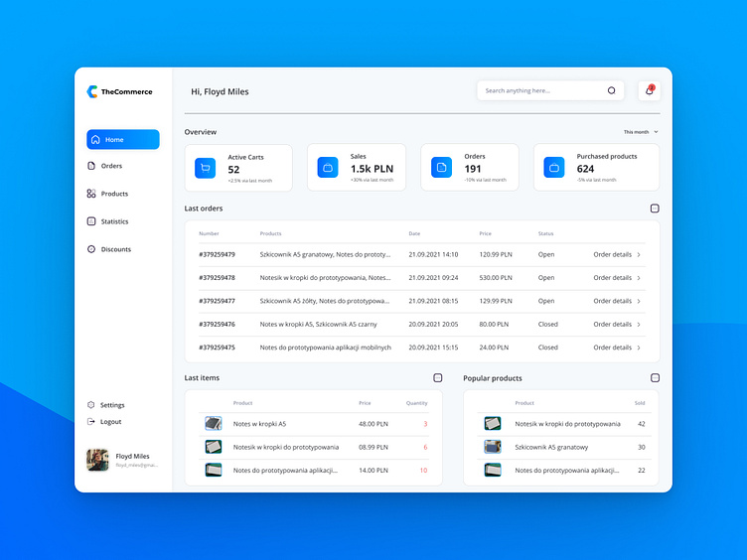Go to the Orders menu item
747x560 pixels.
[x=111, y=166]
